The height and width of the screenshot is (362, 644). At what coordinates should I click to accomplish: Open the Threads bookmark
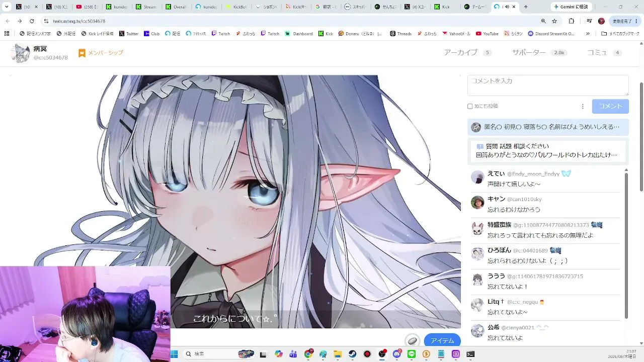[x=400, y=34]
